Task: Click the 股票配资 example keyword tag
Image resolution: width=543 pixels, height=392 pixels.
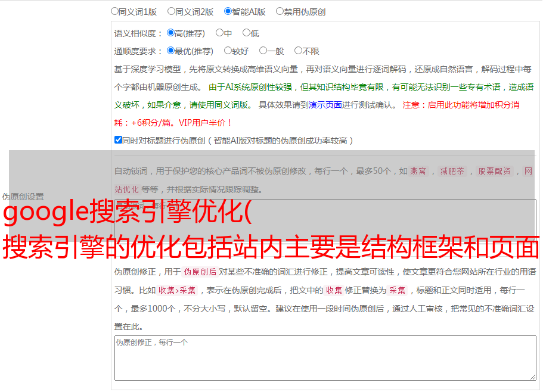Action: (495, 171)
